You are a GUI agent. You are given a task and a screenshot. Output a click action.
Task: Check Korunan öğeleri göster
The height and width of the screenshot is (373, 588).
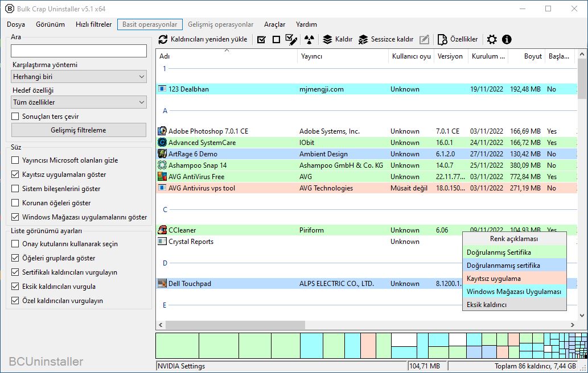click(15, 203)
